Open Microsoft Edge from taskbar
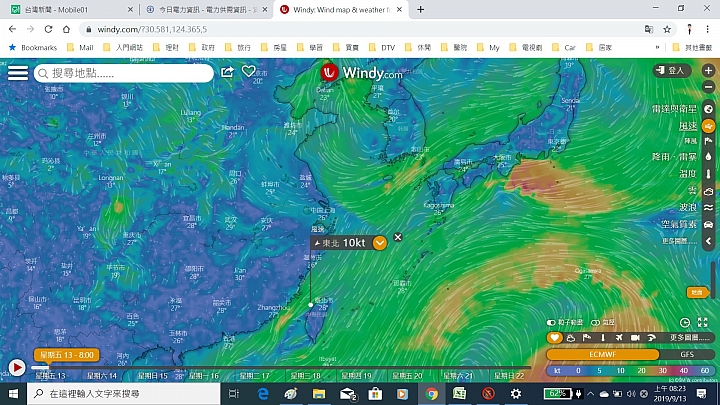Screen dimensions: 720x405 (263, 394)
